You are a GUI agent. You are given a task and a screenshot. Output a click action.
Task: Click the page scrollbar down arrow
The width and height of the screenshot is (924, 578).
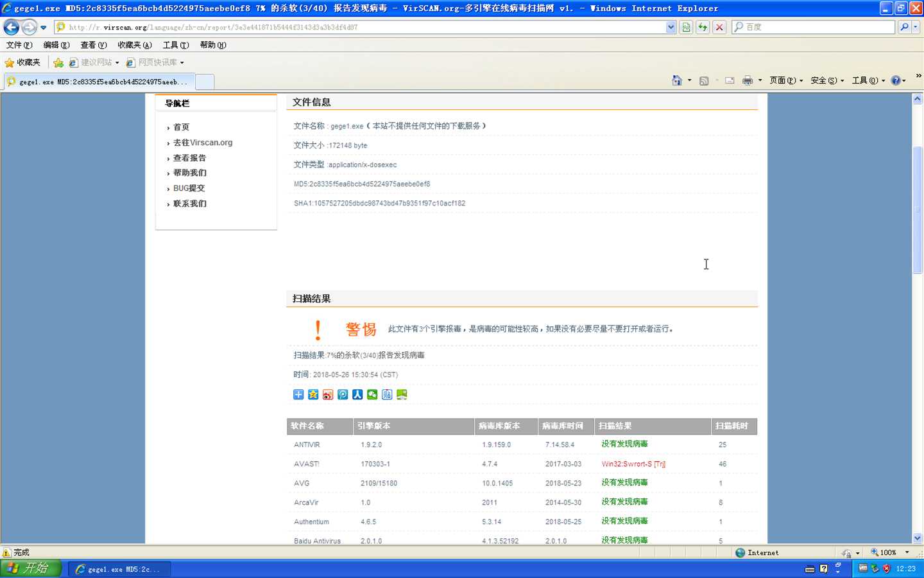[918, 538]
